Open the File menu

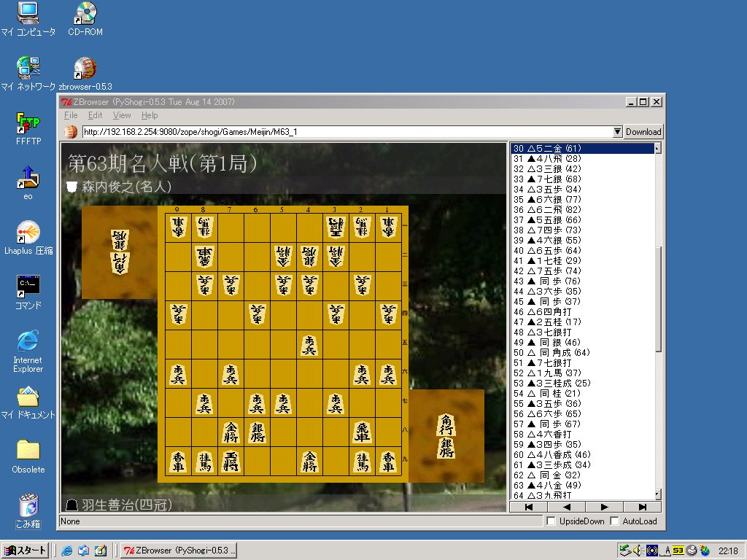click(x=71, y=115)
